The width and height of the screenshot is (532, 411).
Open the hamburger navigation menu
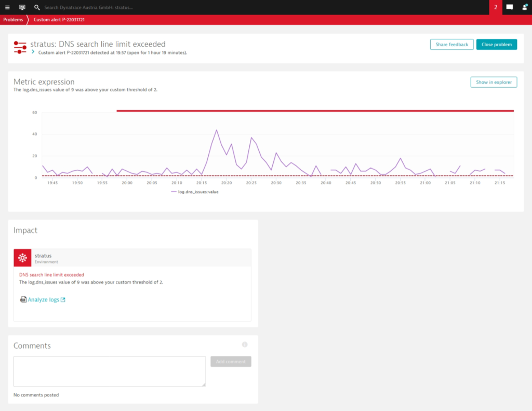(x=7, y=7)
